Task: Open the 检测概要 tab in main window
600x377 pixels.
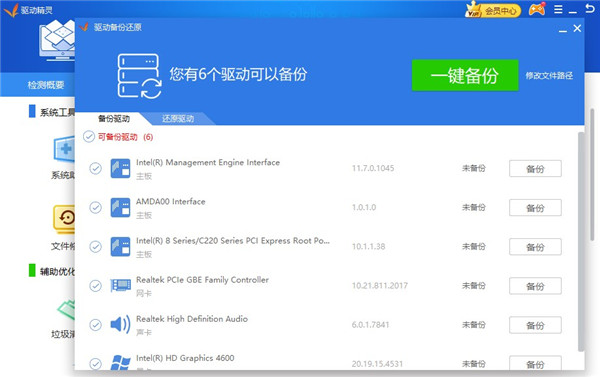Action: 46,85
